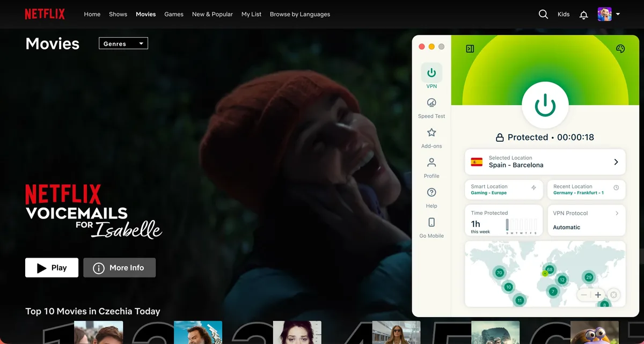Image resolution: width=644 pixels, height=344 pixels.
Task: Click the clock icon in Recent Location
Action: coord(616,188)
